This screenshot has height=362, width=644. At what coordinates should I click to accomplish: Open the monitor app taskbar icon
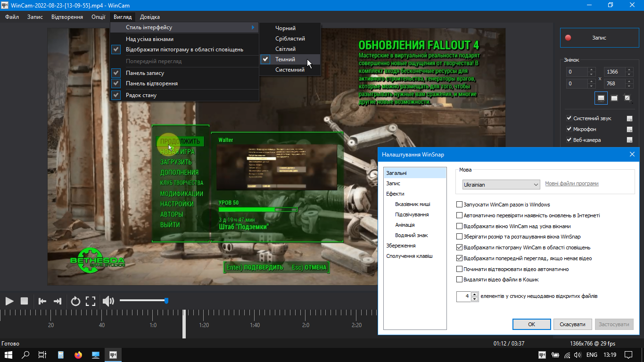[x=96, y=355]
